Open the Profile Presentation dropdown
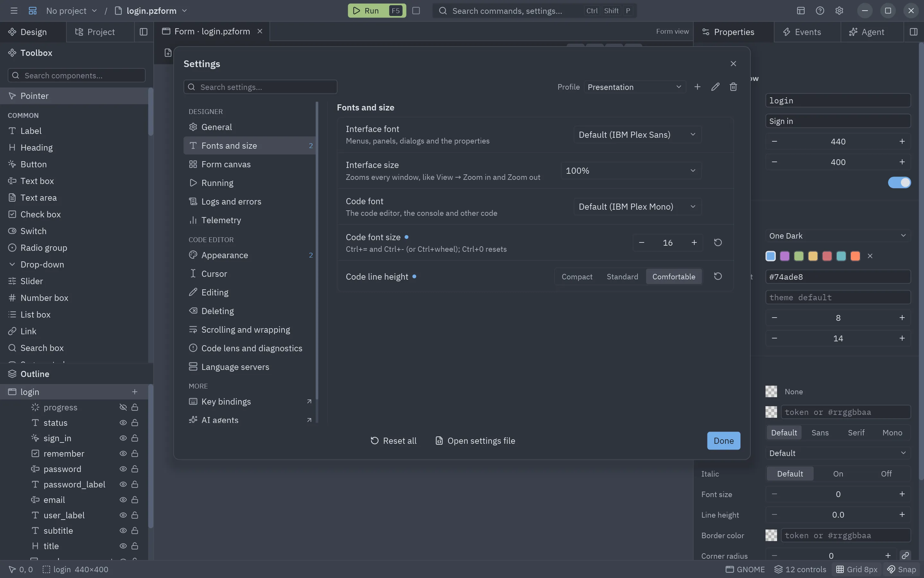 (635, 87)
